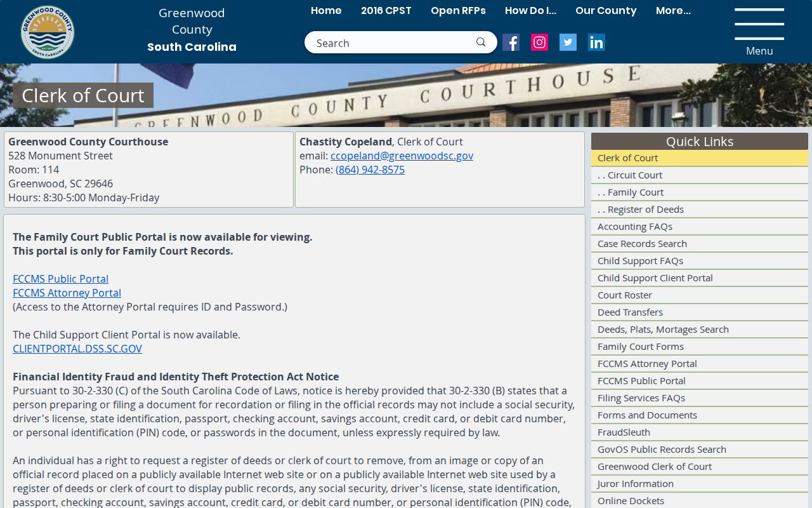812x508 pixels.
Task: Open Family Court Forms quick link
Action: (x=700, y=347)
